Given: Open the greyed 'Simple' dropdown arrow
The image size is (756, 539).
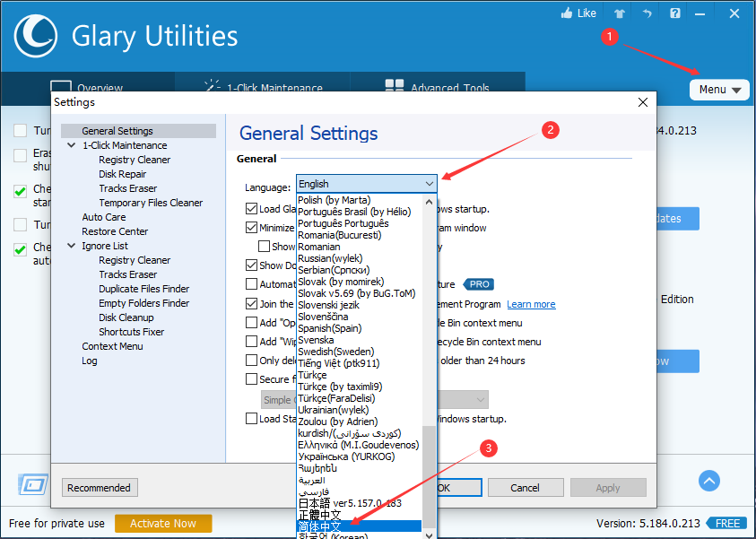Looking at the screenshot, I should pos(480,400).
